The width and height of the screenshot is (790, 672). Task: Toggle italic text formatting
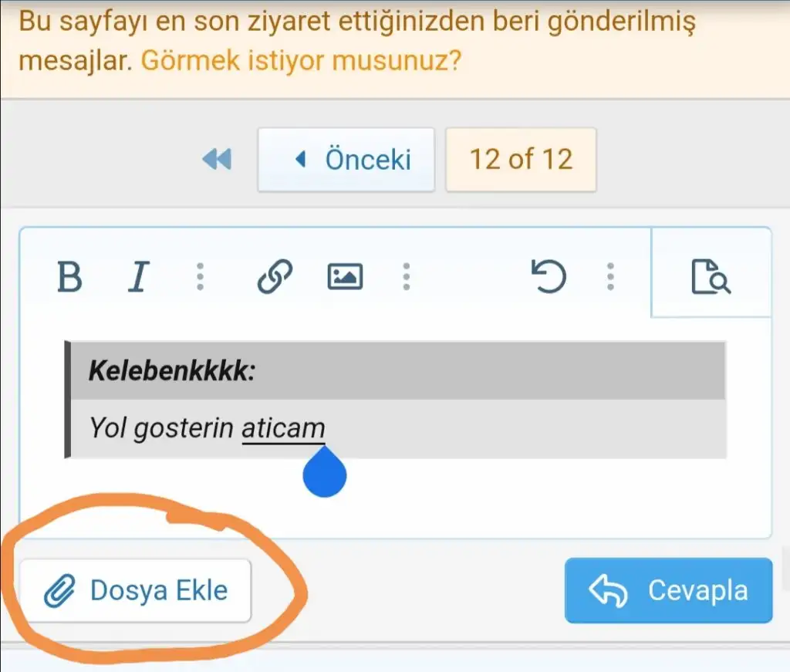pos(138,276)
